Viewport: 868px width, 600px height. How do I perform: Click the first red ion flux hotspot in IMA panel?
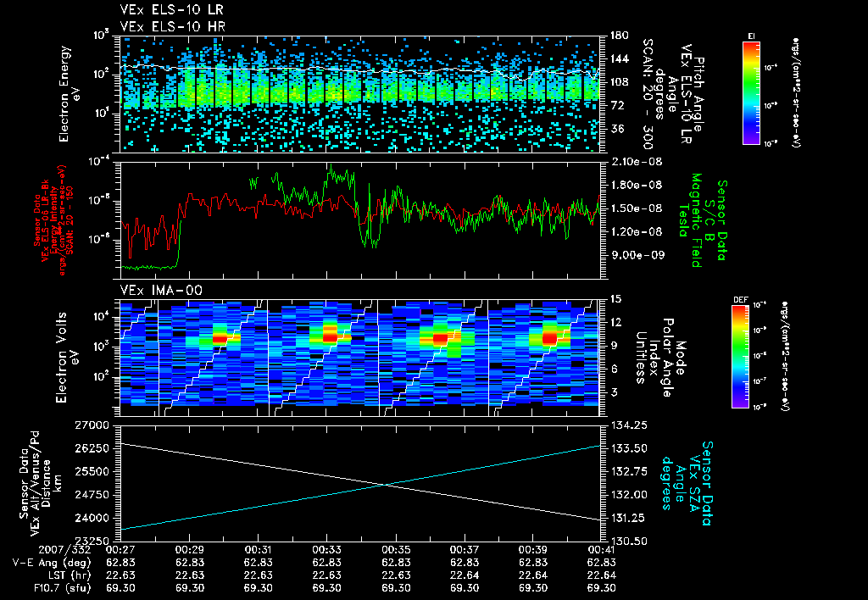coord(220,338)
